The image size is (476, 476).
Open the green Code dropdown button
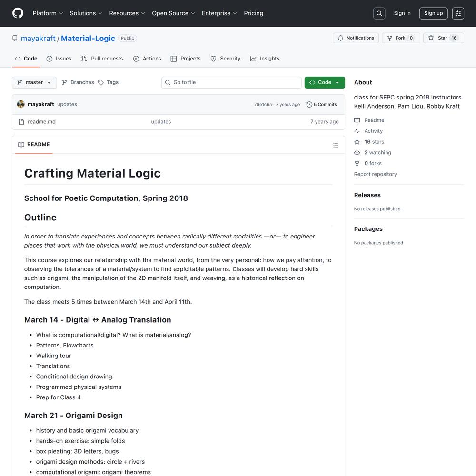(x=325, y=83)
